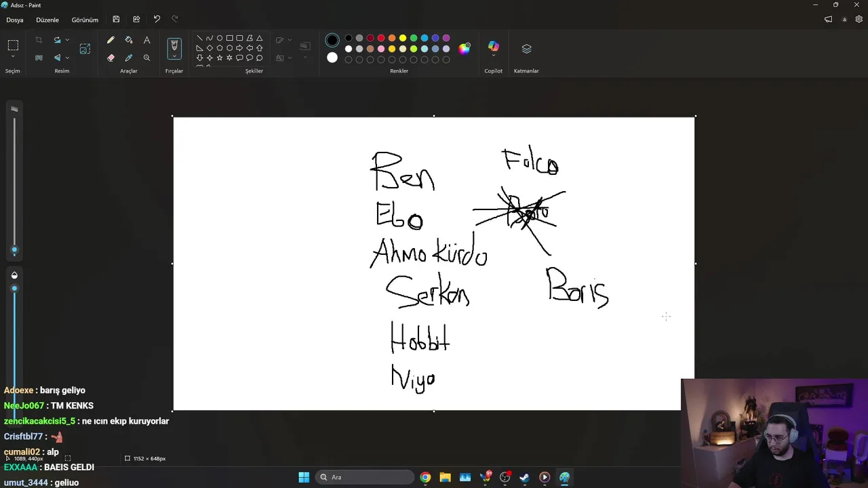Pick the right arrow shape
Screen dimensions: 868x488
coord(239,48)
